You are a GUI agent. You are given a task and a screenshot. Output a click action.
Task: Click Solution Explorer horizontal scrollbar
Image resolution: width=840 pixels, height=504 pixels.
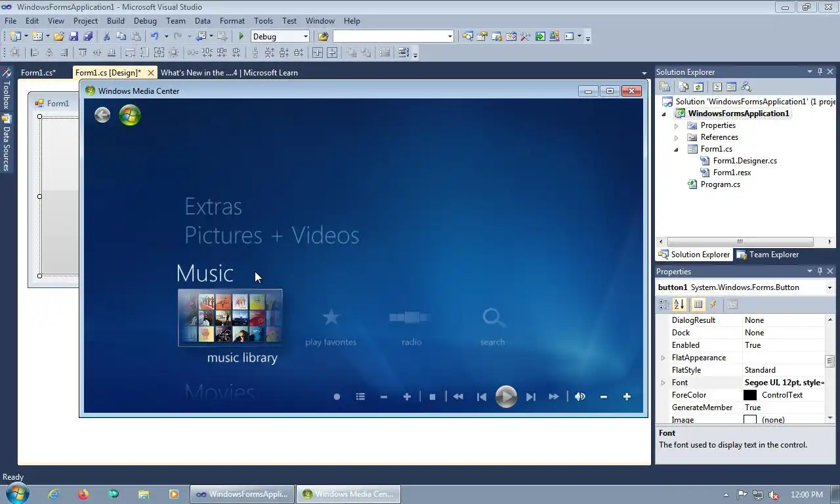[740, 241]
